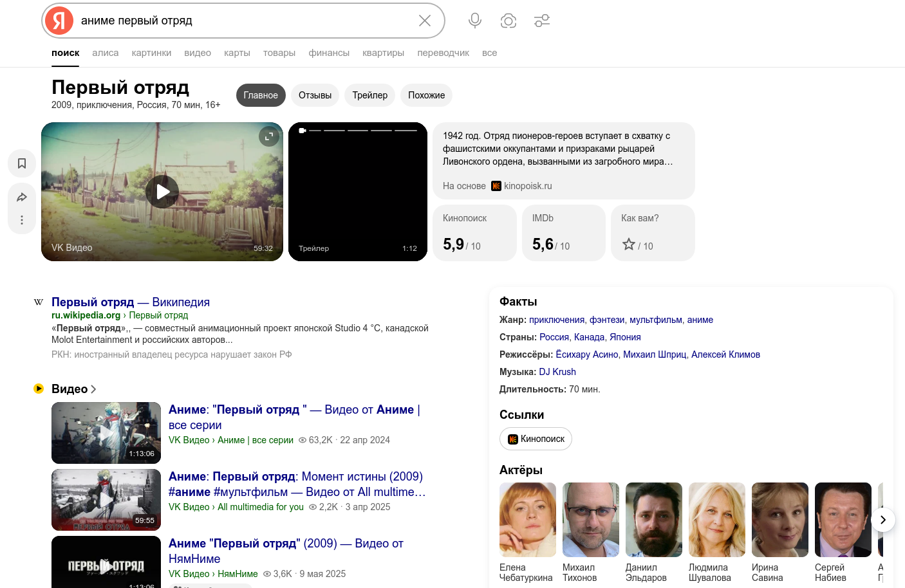Open actor Михаил Тихонов photo

(x=591, y=520)
